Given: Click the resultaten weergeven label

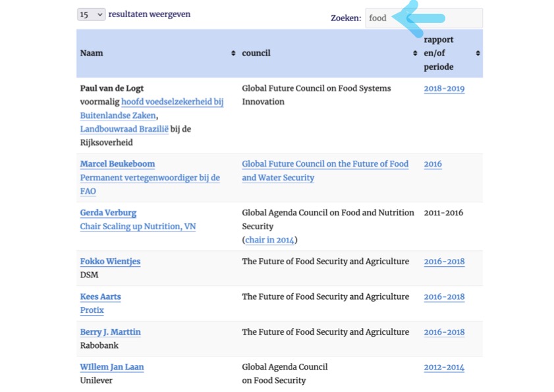Looking at the screenshot, I should tap(150, 14).
